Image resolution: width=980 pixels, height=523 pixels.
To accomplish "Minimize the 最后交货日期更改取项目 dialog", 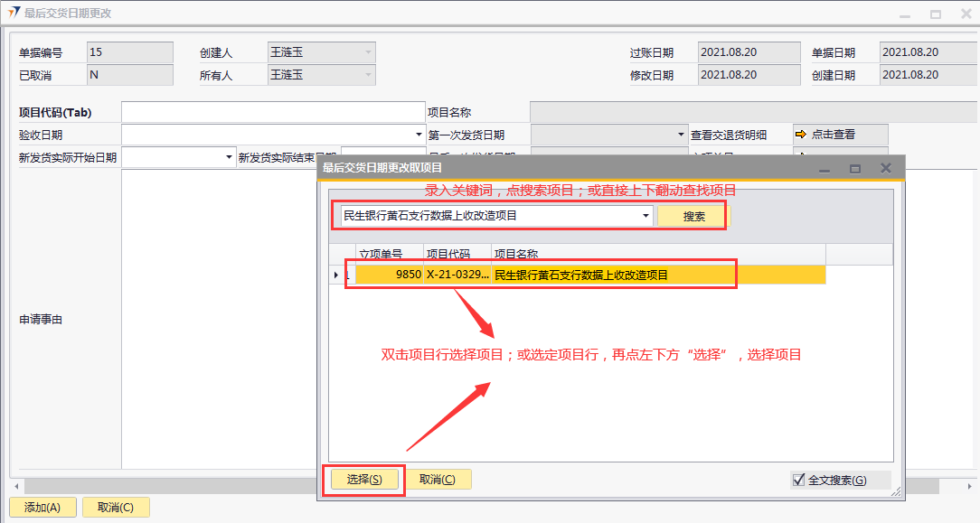I will tap(825, 169).
